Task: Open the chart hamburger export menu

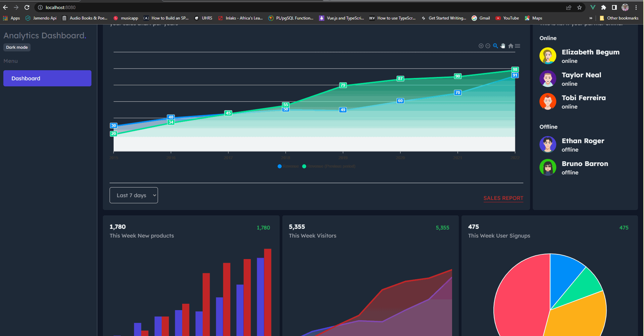Action: 518,46
